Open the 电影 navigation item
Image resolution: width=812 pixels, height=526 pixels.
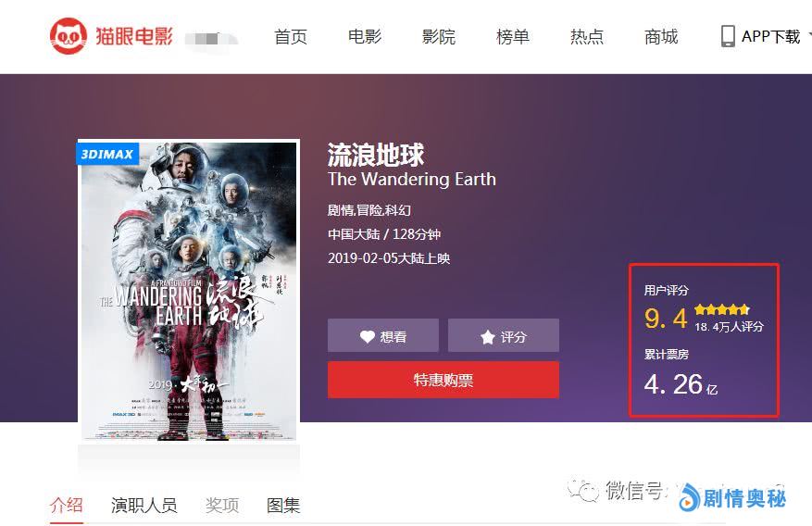tap(365, 36)
